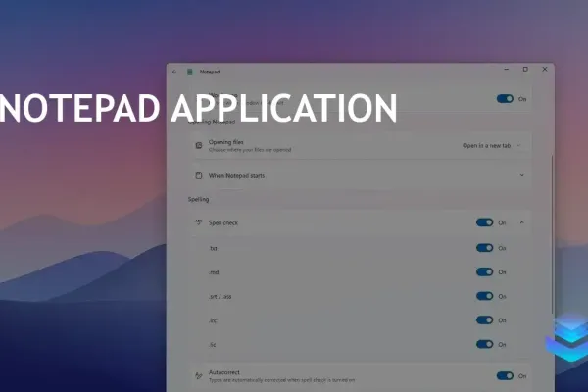Image resolution: width=588 pixels, height=392 pixels.
Task: Click the green Notepad app icon
Action: click(190, 72)
